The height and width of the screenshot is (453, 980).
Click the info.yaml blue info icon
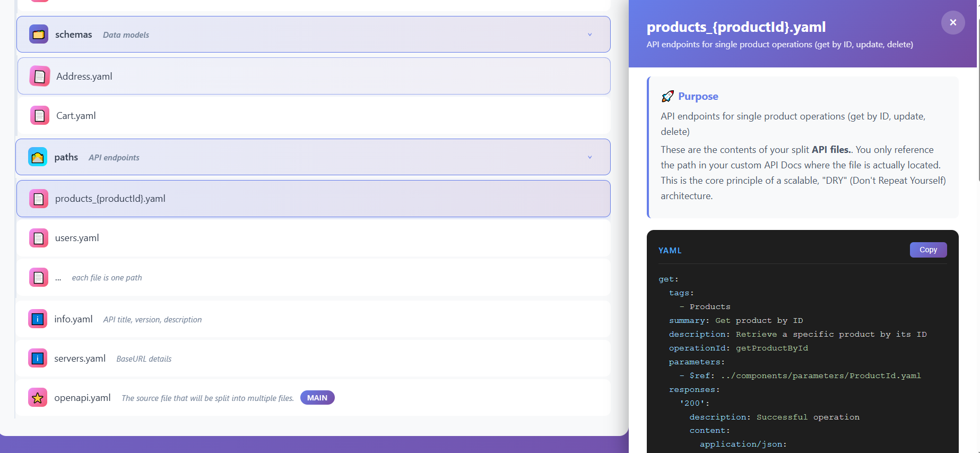(38, 319)
